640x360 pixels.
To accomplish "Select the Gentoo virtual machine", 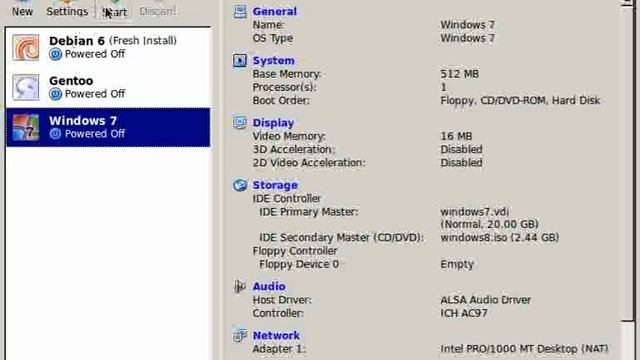I will 108,87.
